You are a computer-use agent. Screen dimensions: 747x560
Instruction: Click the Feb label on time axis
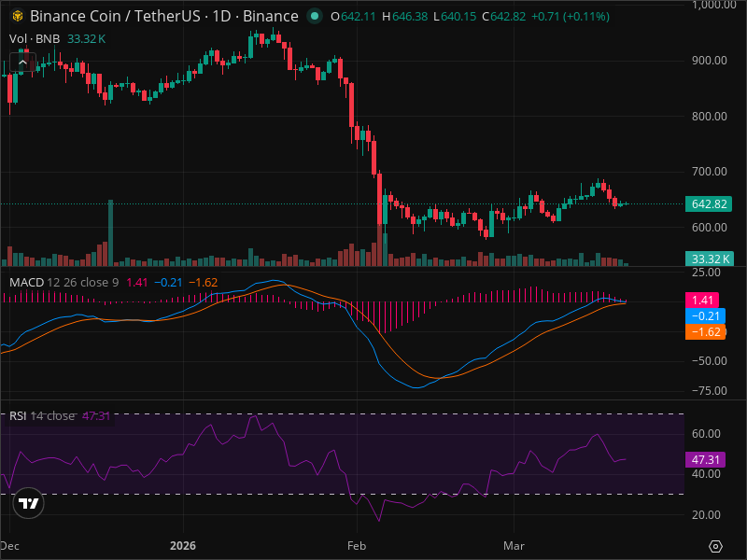click(357, 546)
